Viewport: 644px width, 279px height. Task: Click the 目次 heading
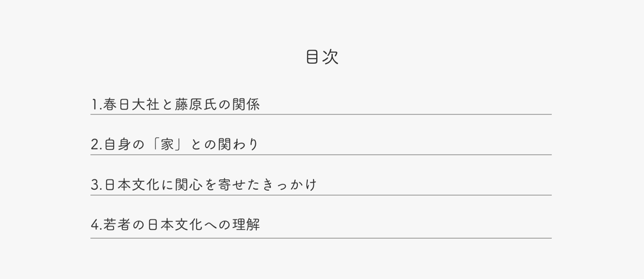pyautogui.click(x=322, y=57)
